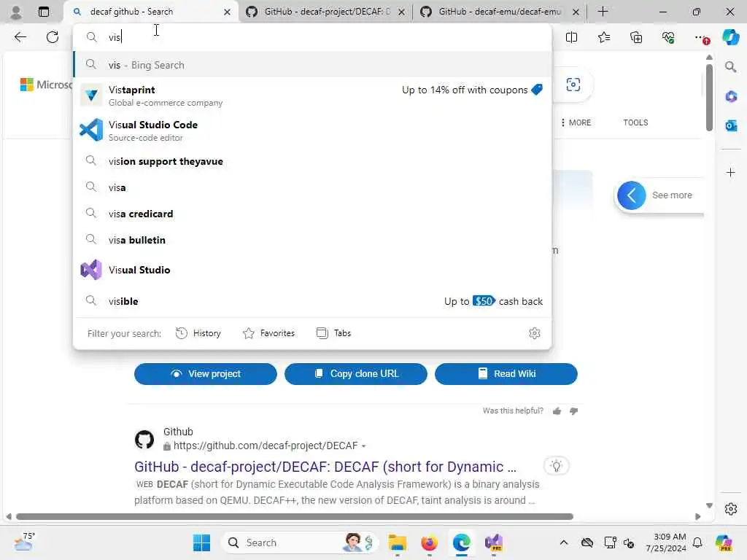Open the tab actions menu icon
The width and height of the screenshot is (747, 560).
pyautogui.click(x=43, y=12)
